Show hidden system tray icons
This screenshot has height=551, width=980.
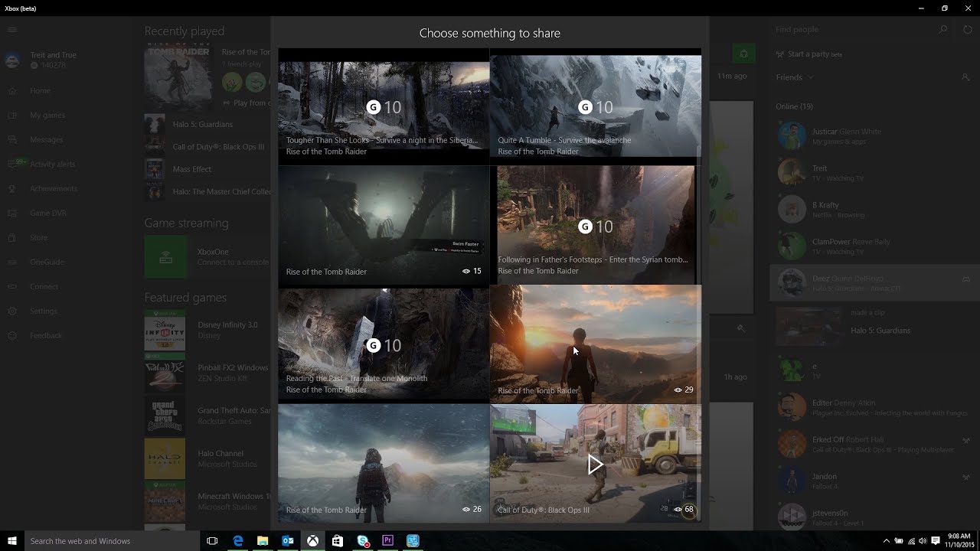tap(887, 541)
